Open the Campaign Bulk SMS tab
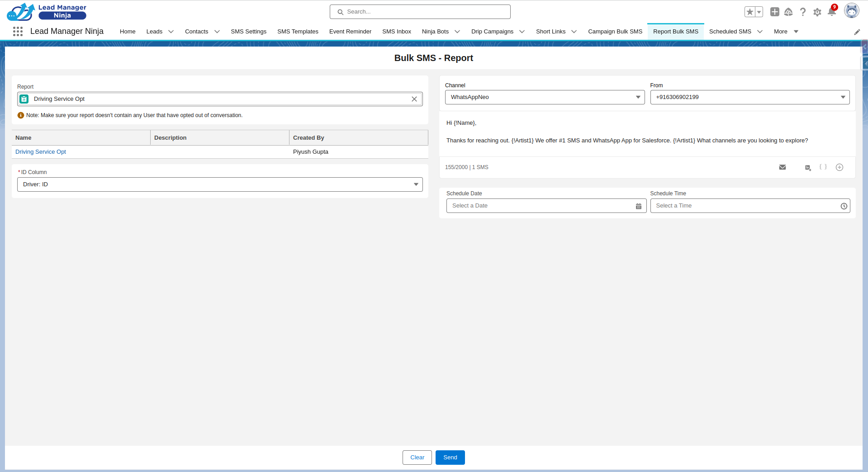 tap(615, 32)
